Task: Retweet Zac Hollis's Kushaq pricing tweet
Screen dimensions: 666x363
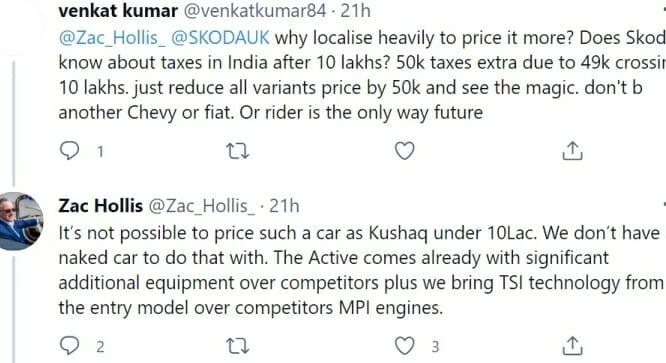Action: (x=237, y=346)
